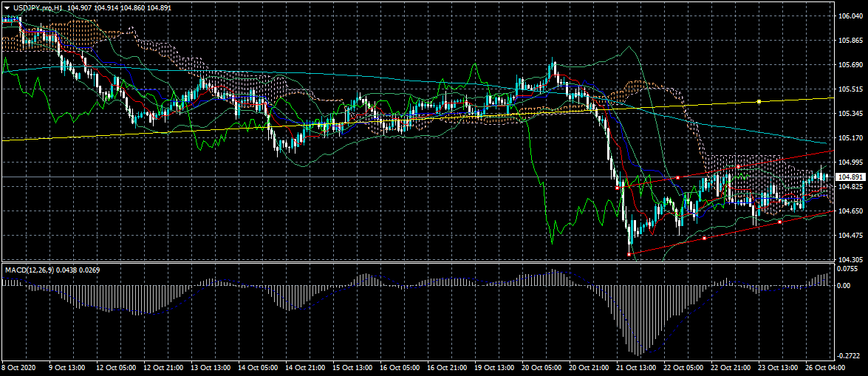Click the 105.865 price axis label
This screenshot has width=868, height=376.
[851, 41]
